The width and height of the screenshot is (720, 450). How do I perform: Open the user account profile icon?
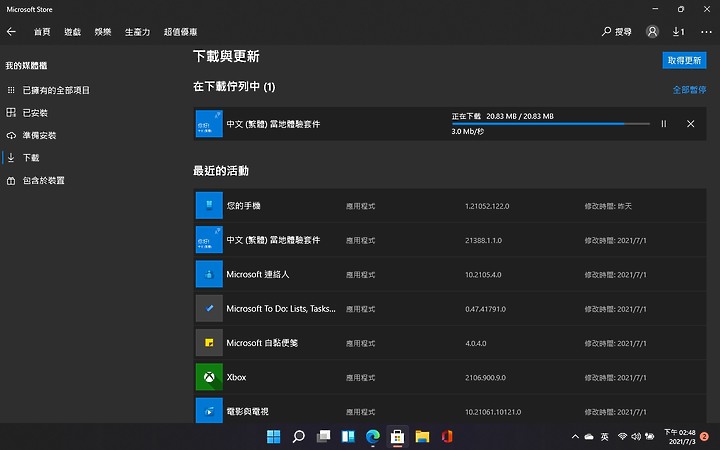(x=652, y=32)
